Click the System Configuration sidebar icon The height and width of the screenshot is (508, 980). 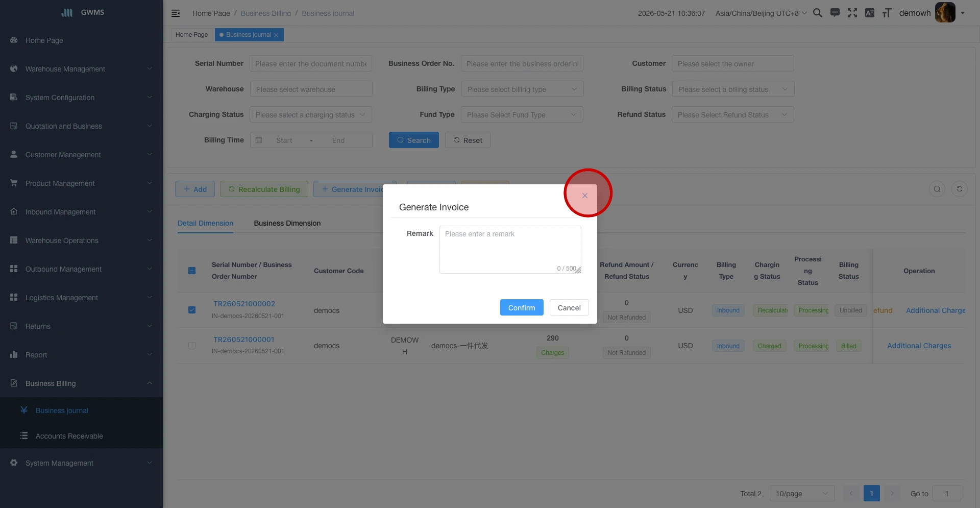(x=14, y=97)
